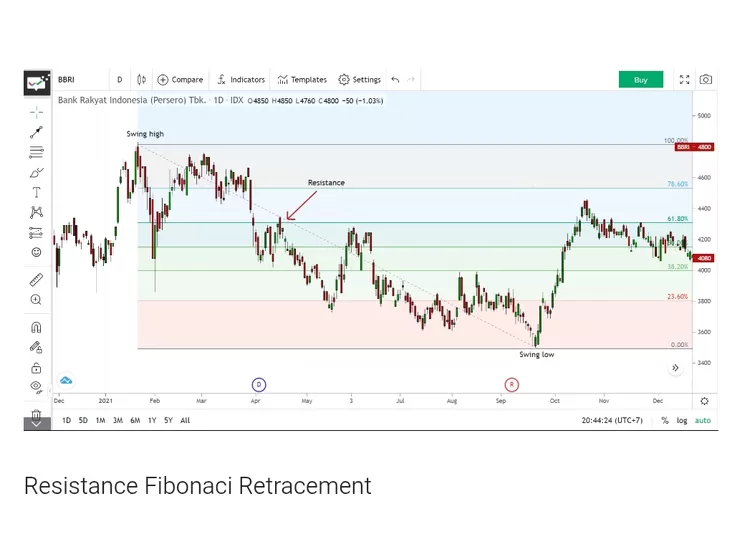Select the text annotation tool
The image size is (750, 542).
[x=36, y=192]
